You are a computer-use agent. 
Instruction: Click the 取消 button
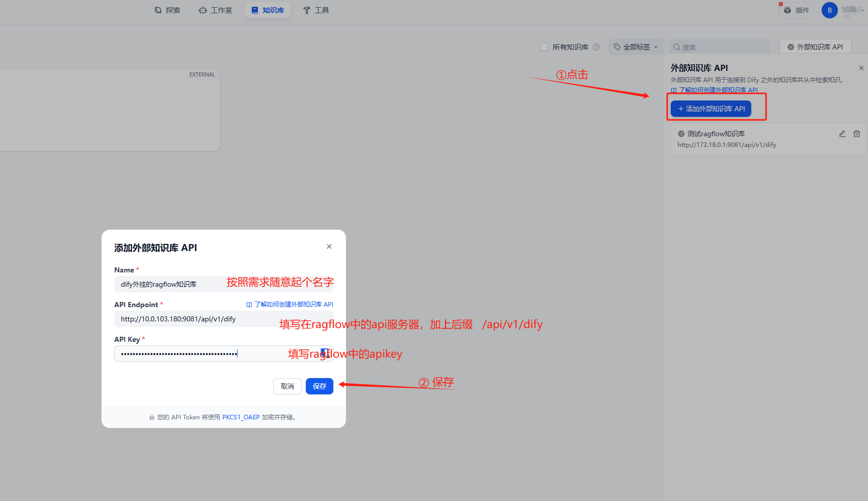point(287,386)
